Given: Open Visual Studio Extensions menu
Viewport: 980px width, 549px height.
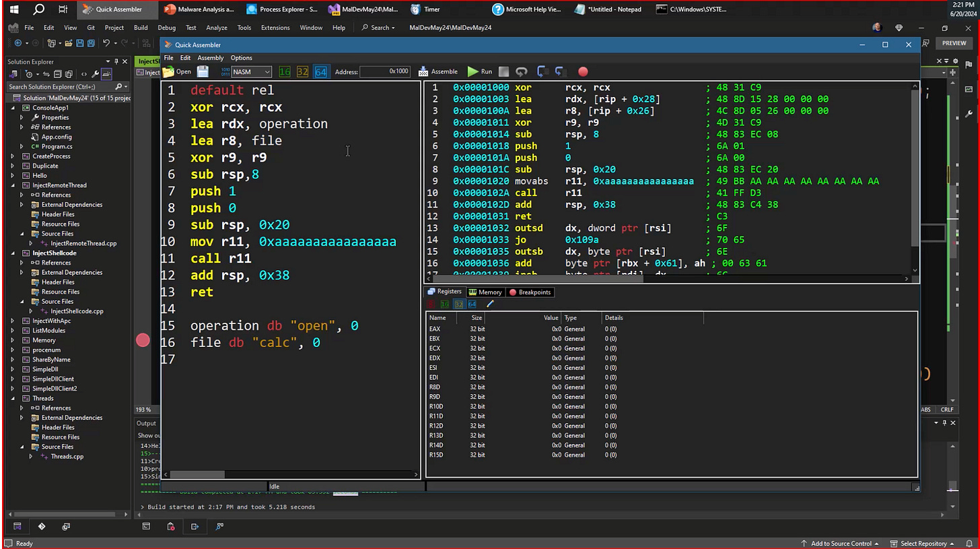Looking at the screenshot, I should coord(275,28).
